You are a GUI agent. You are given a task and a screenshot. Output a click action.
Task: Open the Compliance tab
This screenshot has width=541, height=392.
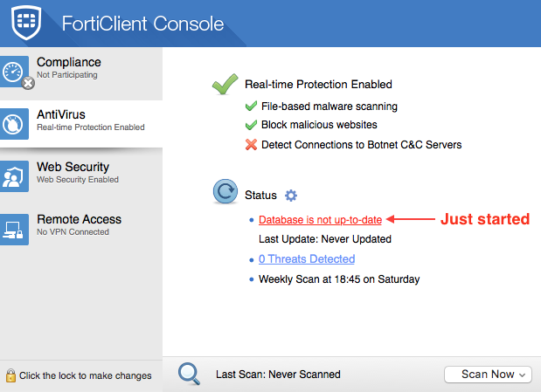coord(80,67)
